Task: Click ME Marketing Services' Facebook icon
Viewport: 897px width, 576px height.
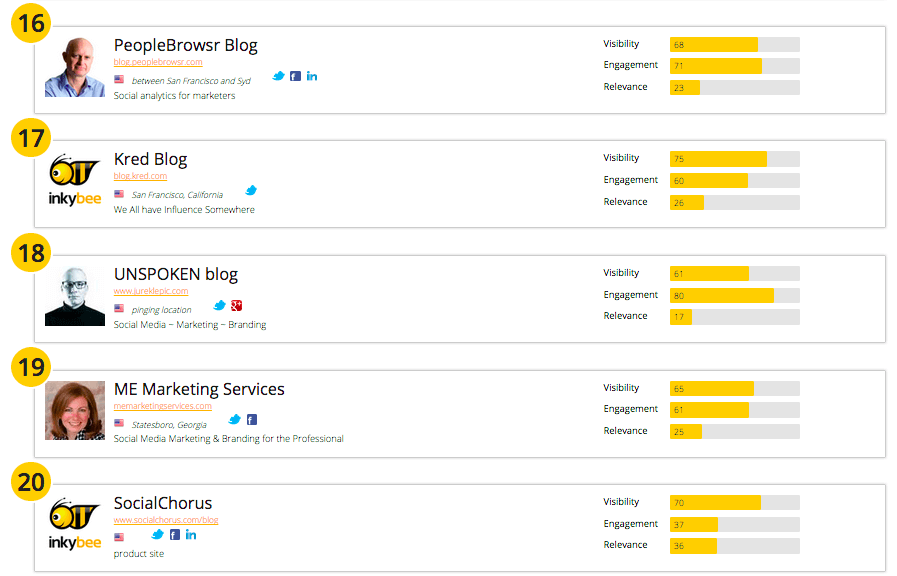Action: [x=252, y=420]
